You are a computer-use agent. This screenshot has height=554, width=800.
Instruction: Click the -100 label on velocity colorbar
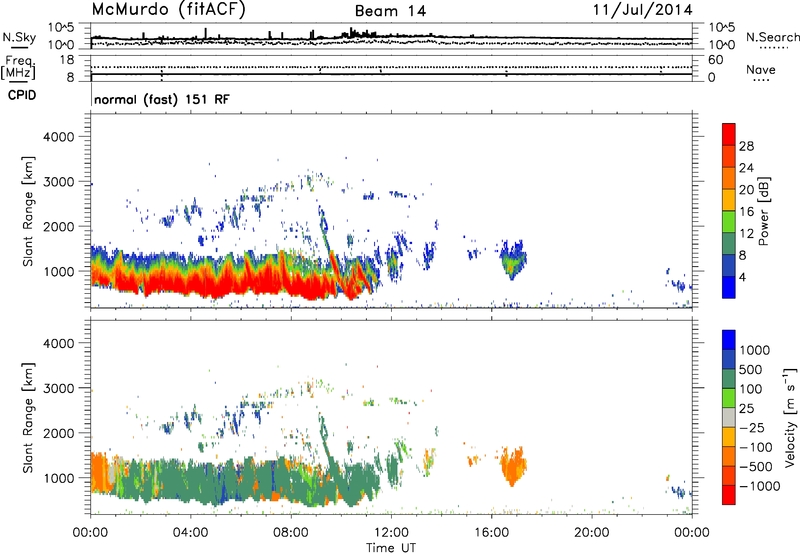pyautogui.click(x=755, y=447)
